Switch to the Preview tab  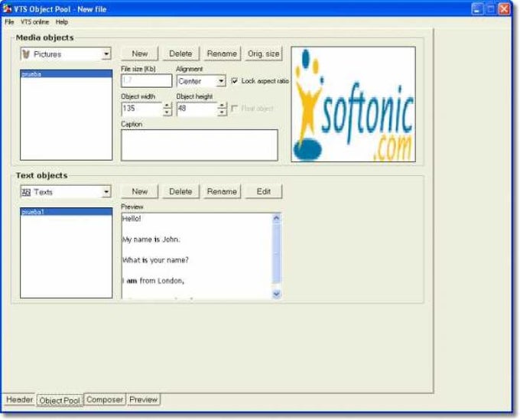pyautogui.click(x=143, y=399)
